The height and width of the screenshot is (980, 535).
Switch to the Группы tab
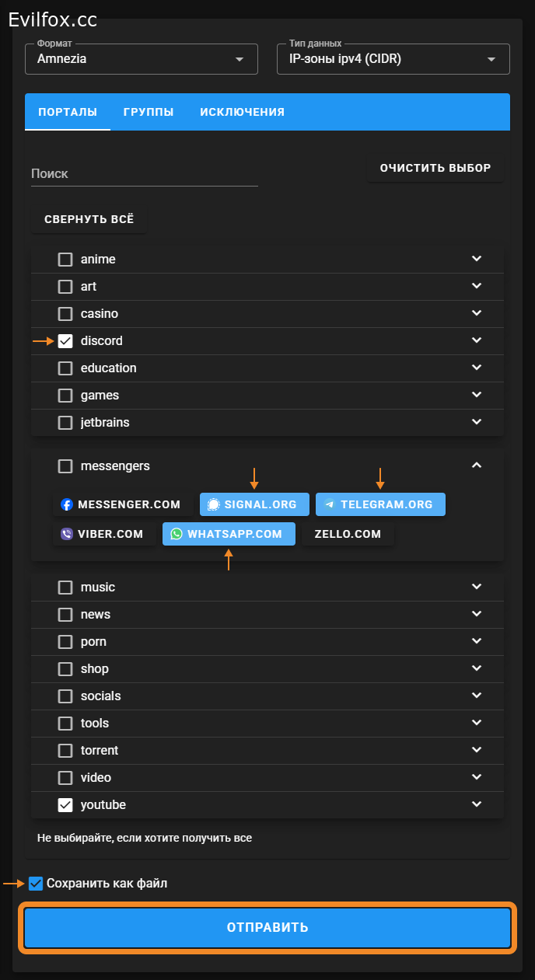click(149, 112)
